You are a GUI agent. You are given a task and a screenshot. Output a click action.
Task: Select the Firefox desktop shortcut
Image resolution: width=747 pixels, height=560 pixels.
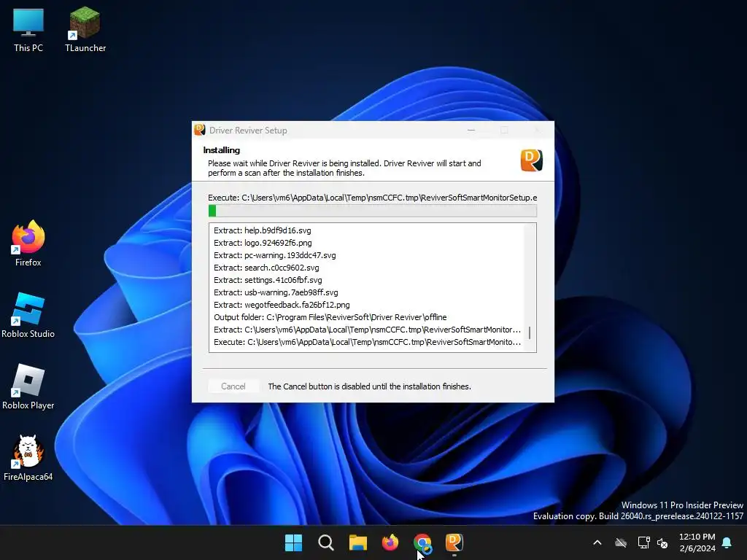point(28,244)
